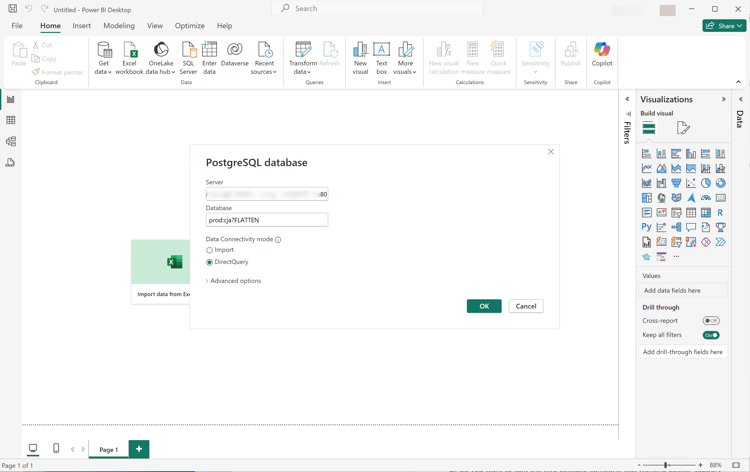Insert a Text box
This screenshot has width=750, height=472.
click(381, 58)
